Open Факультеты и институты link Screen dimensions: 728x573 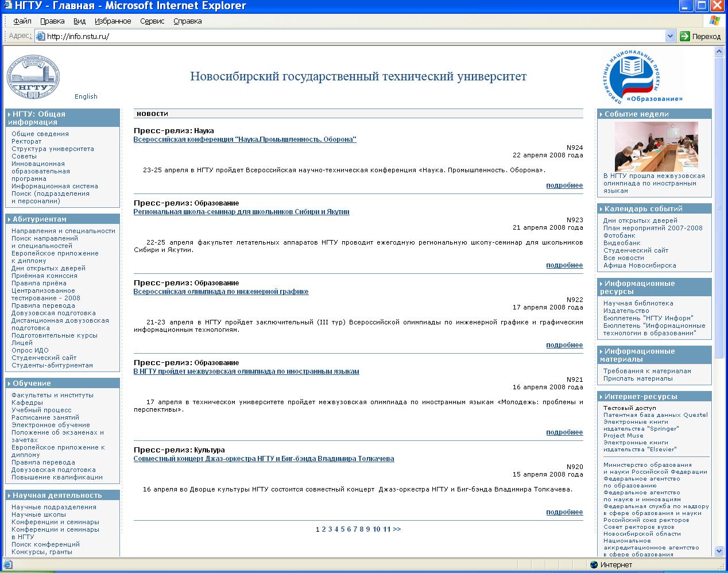52,395
